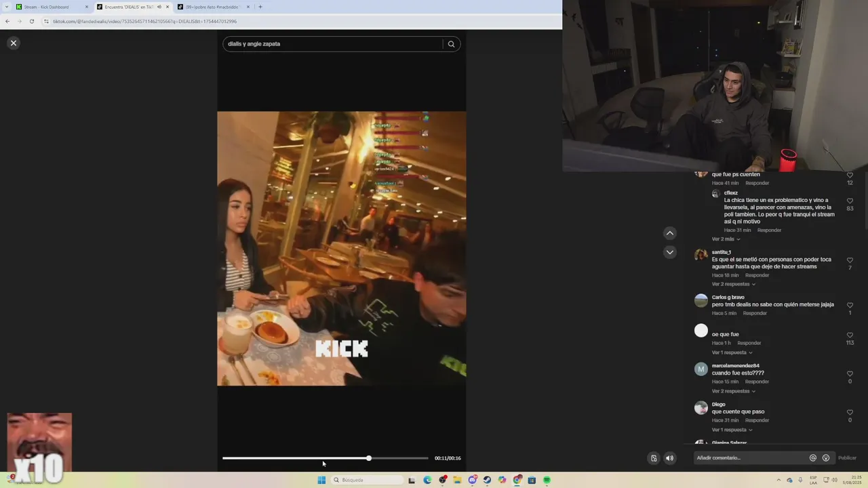Click the Publicar button
This screenshot has width=868, height=488.
[847, 457]
